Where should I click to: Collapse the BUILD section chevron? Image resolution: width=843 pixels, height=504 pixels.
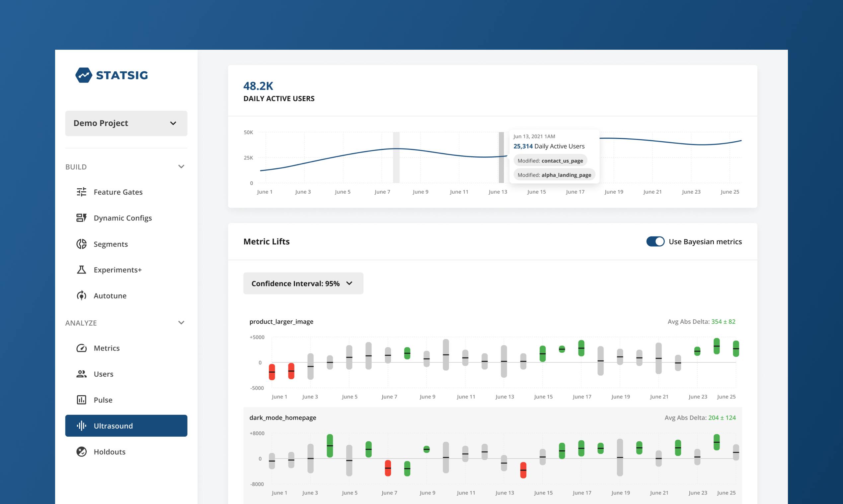[181, 166]
